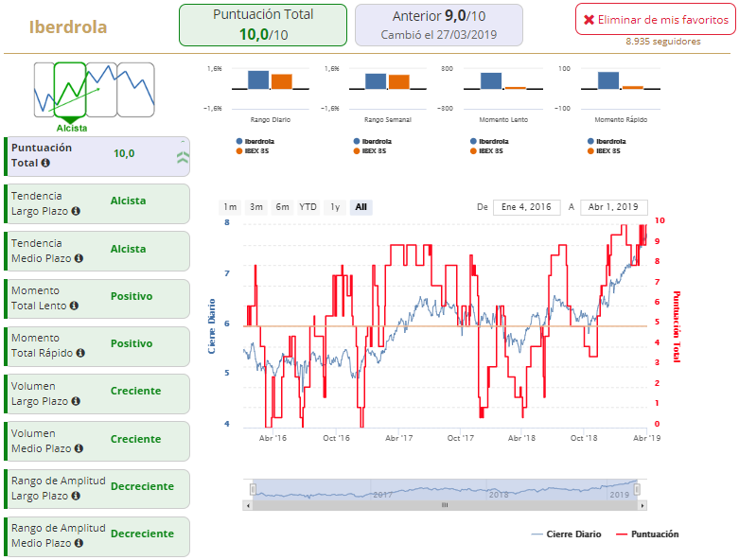Image resolution: width=739 pixels, height=560 pixels.
Task: Click the red X icon in Eliminar de mis favoritos
Action: [x=589, y=20]
